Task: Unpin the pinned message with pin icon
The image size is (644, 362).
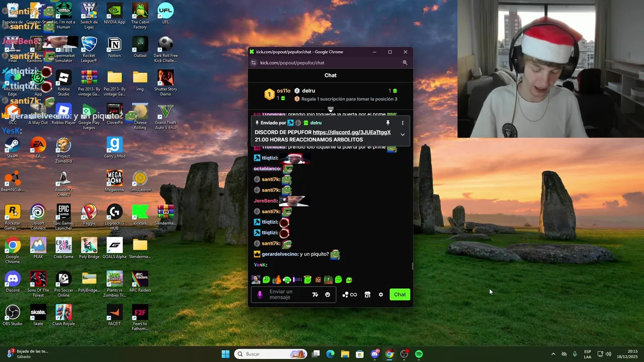Action: point(388,123)
